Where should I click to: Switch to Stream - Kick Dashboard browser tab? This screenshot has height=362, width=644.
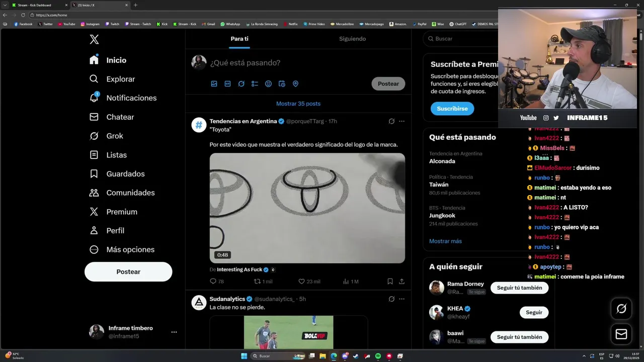[39, 5]
